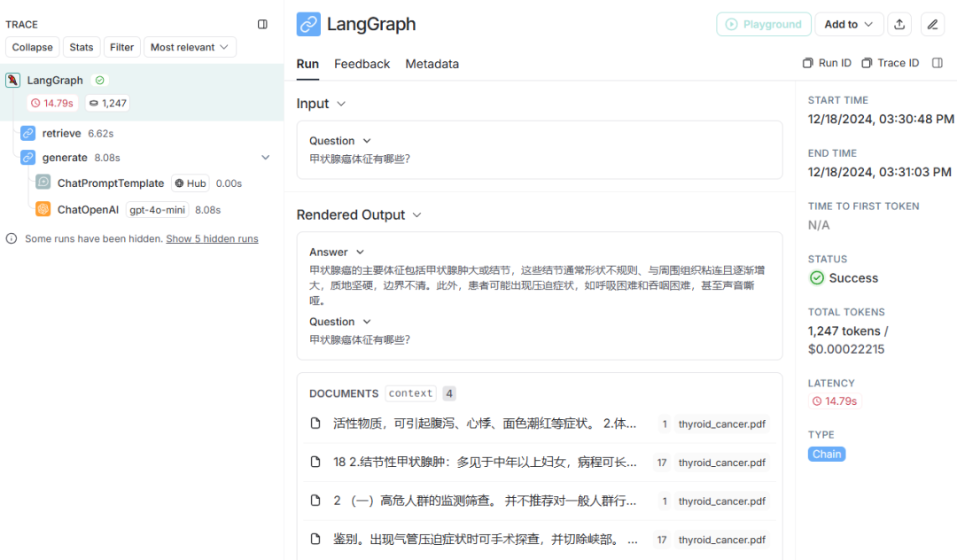Switch to the Run tab
The image size is (957, 560).
point(307,64)
